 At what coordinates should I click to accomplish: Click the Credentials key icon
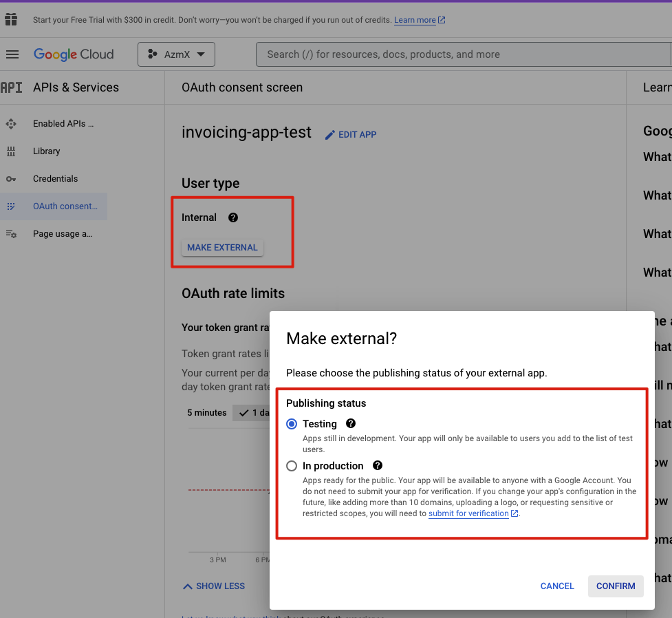[11, 179]
